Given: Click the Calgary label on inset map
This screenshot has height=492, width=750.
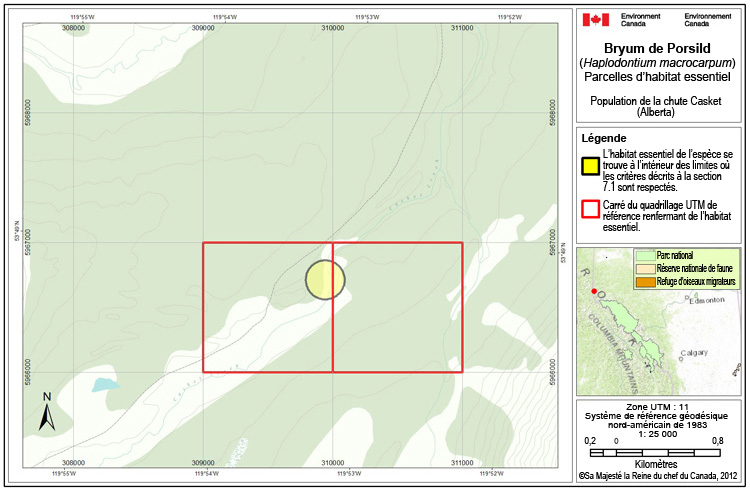Looking at the screenshot, I should tap(694, 352).
